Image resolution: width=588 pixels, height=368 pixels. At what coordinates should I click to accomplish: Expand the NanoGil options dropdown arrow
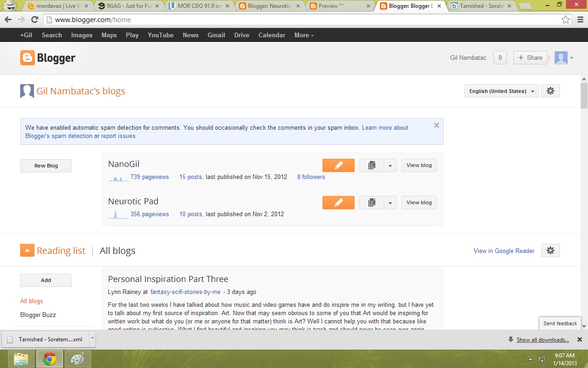click(390, 166)
